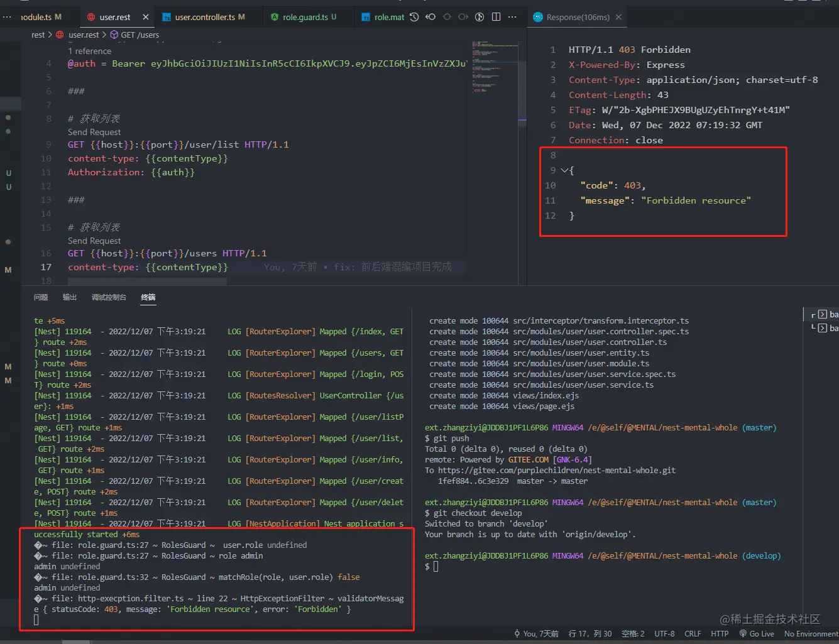The width and height of the screenshot is (839, 644).
Task: Open the 输出 (Output) panel tab
Action: click(x=70, y=297)
